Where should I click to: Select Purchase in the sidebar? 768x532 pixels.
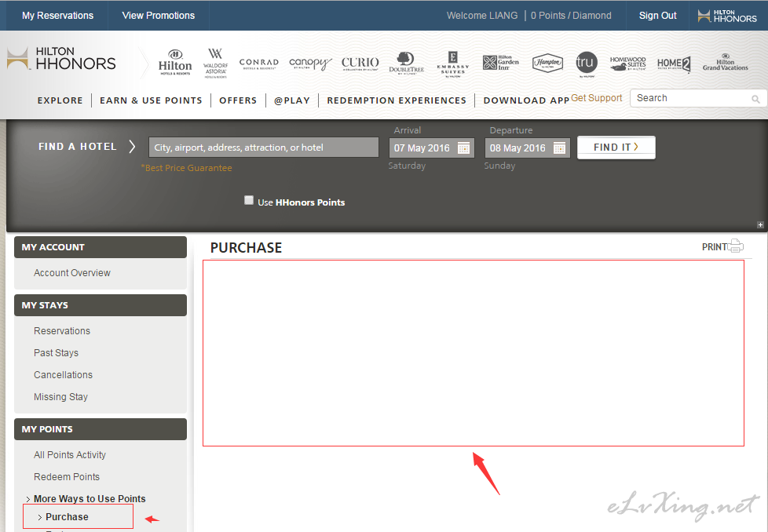click(67, 517)
